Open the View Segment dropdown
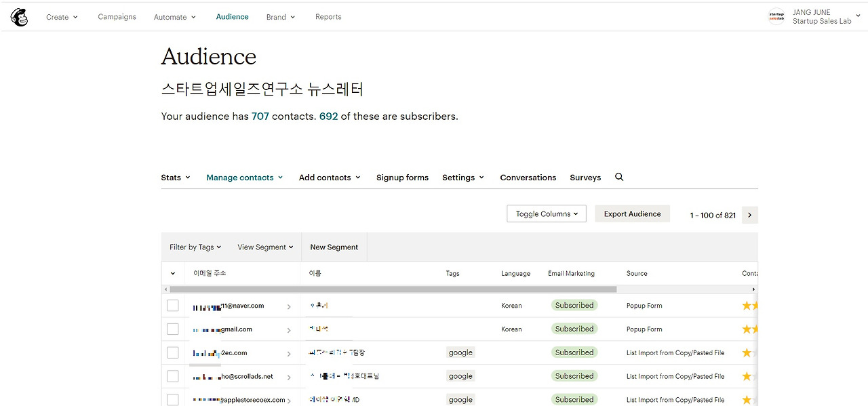The width and height of the screenshot is (868, 406). pos(265,247)
